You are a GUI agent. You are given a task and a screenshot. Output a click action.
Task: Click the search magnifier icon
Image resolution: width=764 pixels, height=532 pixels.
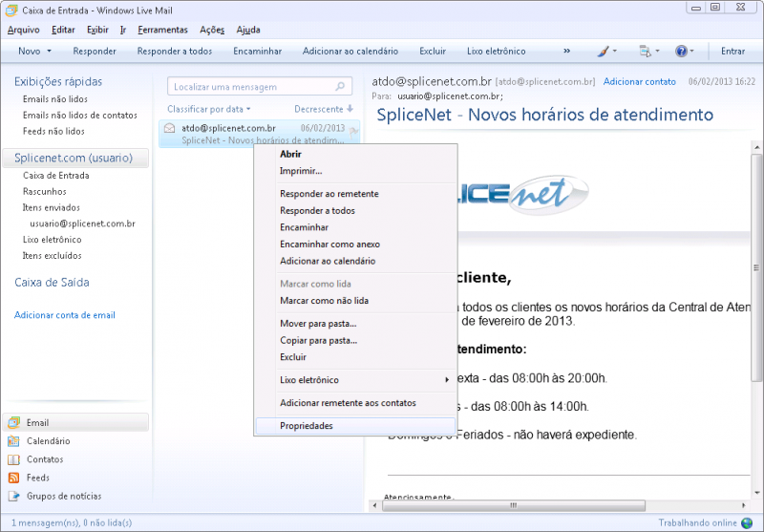(340, 87)
